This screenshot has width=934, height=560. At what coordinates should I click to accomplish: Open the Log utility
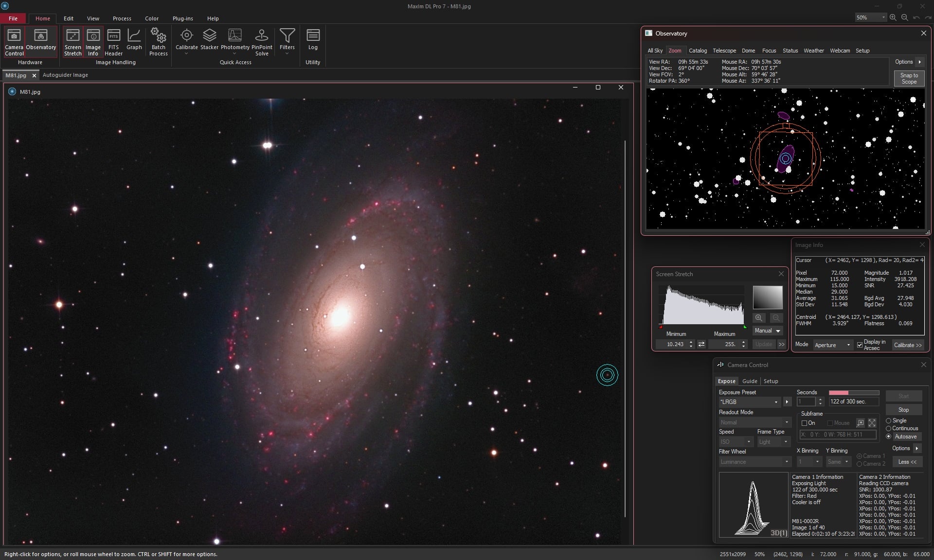point(312,41)
